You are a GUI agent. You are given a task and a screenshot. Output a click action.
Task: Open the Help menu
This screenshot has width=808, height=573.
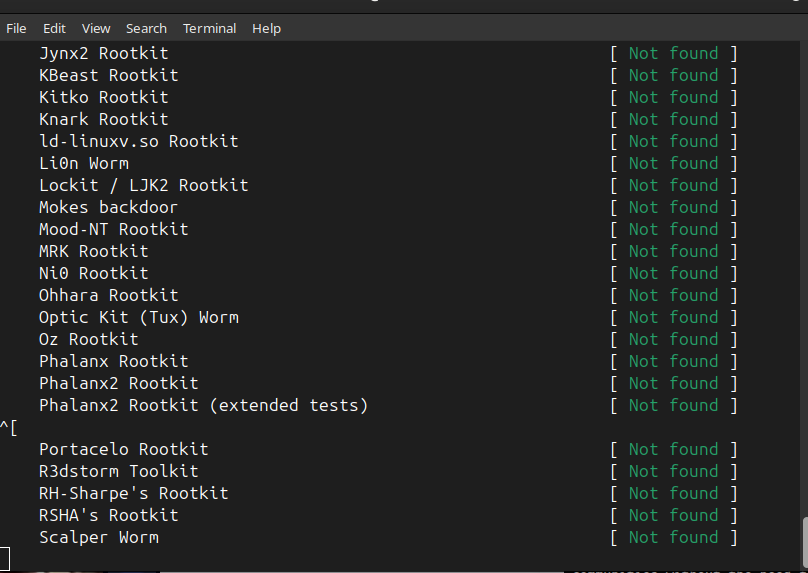tap(266, 29)
